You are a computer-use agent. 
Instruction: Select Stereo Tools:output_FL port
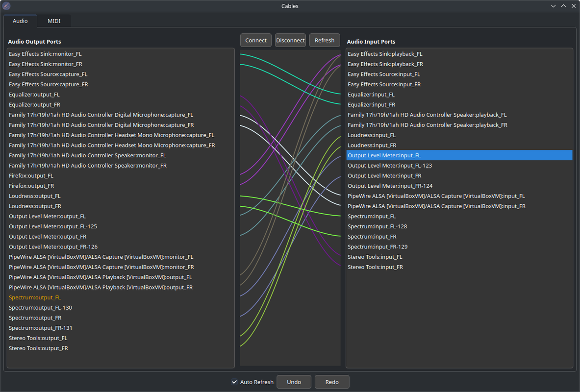point(121,339)
